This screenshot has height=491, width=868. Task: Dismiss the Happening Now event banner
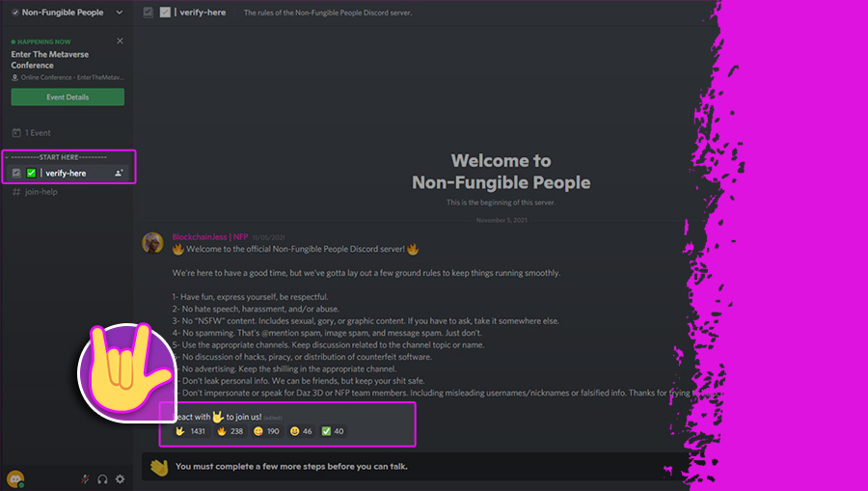(x=120, y=41)
